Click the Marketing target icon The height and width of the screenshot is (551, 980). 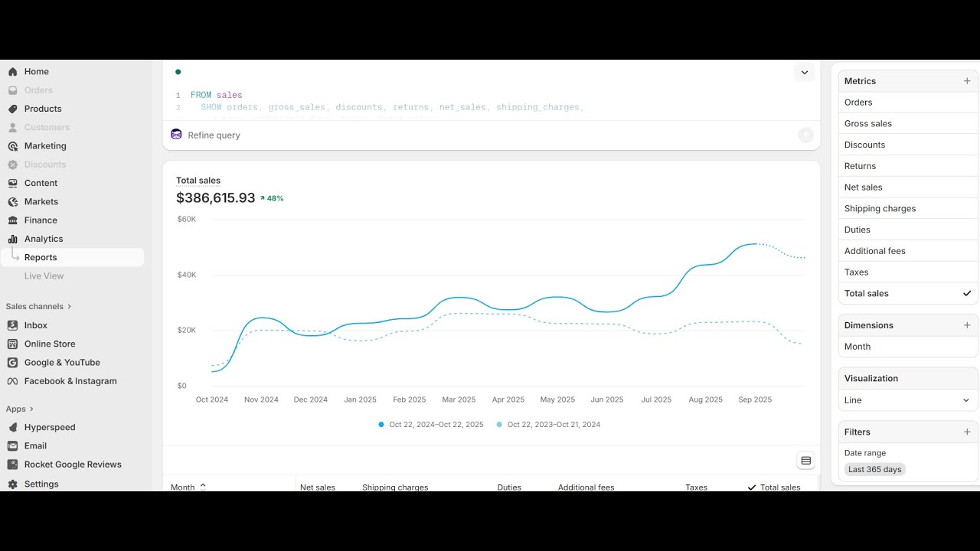pos(12,146)
